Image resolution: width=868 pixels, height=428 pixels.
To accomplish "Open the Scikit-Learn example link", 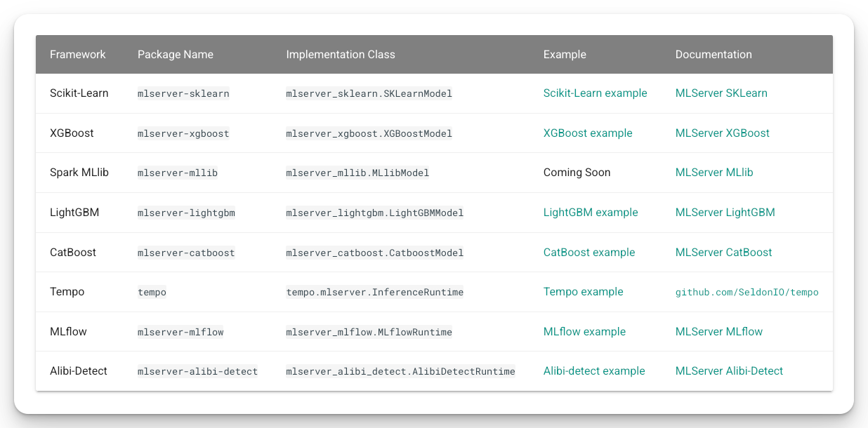I will click(x=595, y=93).
